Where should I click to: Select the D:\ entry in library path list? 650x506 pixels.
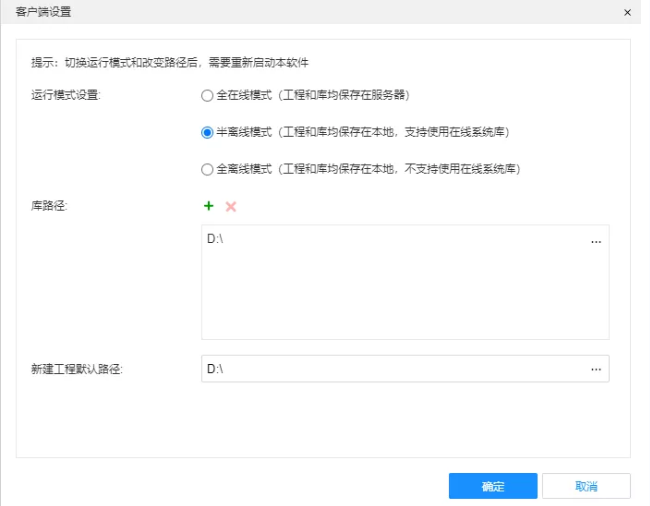point(215,240)
